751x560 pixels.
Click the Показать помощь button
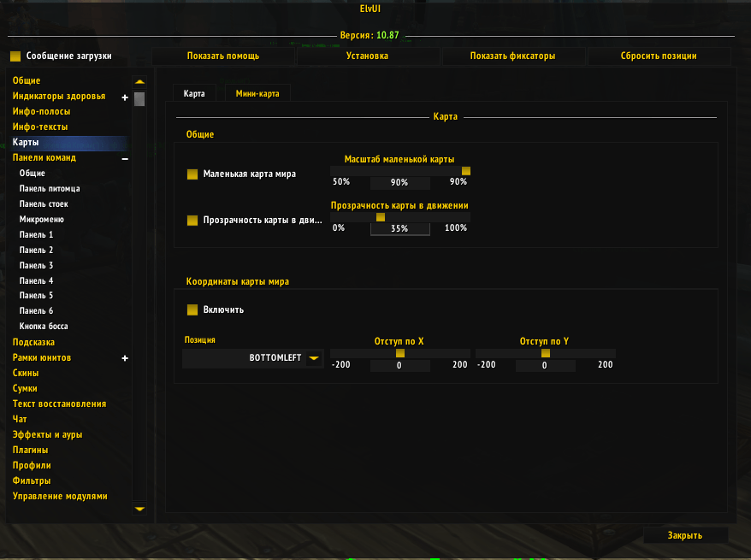click(223, 56)
